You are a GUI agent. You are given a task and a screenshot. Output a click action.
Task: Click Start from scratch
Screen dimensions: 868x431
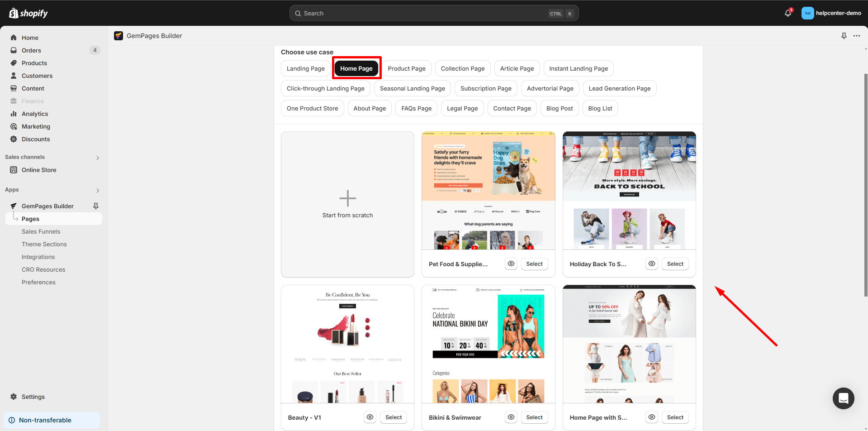pyautogui.click(x=347, y=204)
